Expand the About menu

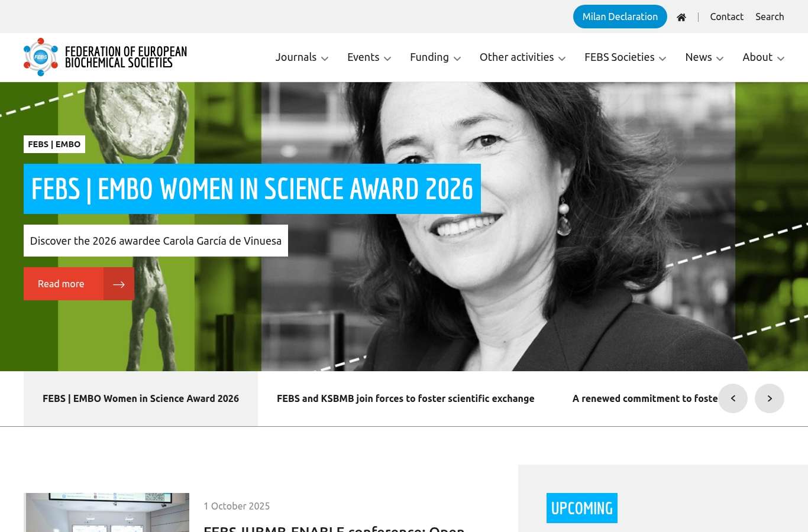pos(763,57)
